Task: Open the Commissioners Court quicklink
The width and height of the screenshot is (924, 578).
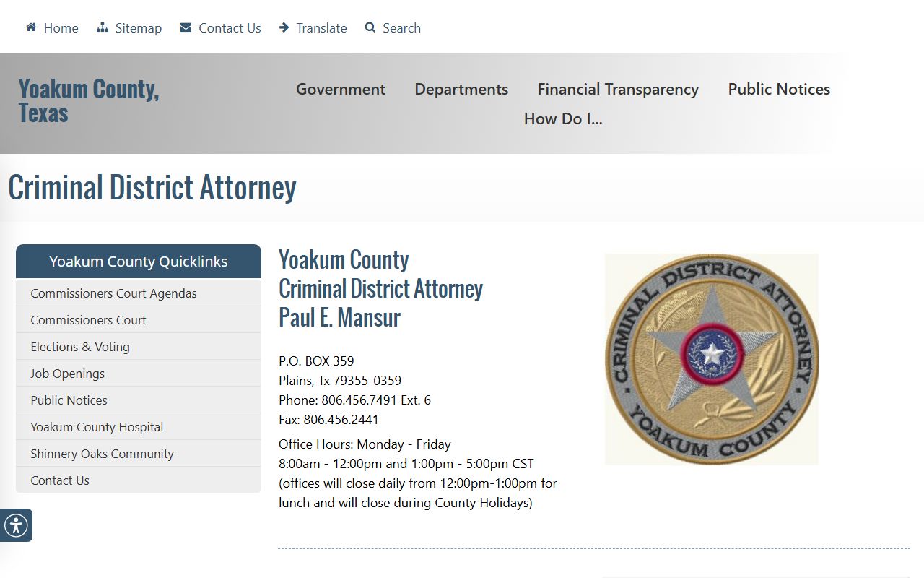Action: (139, 320)
